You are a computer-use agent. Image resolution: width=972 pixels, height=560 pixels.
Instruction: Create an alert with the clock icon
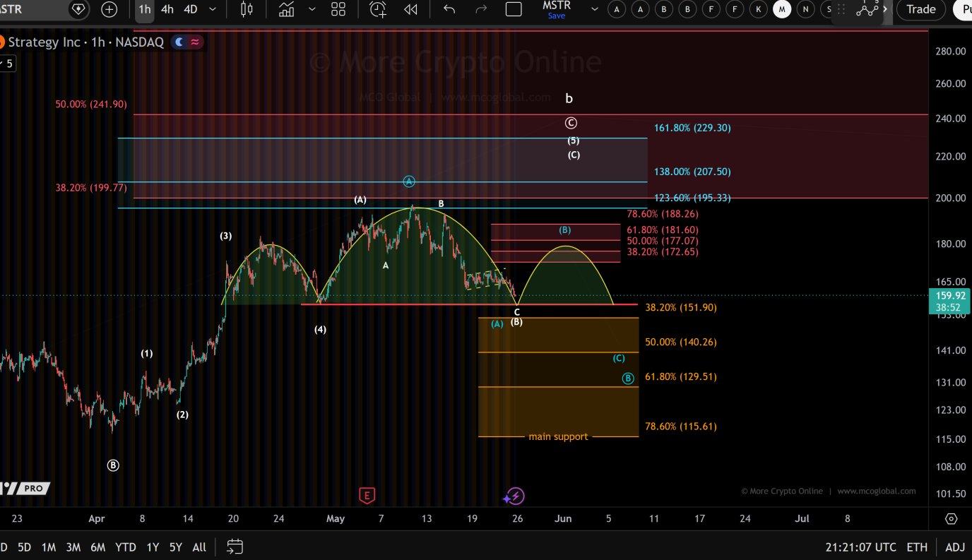click(x=379, y=9)
